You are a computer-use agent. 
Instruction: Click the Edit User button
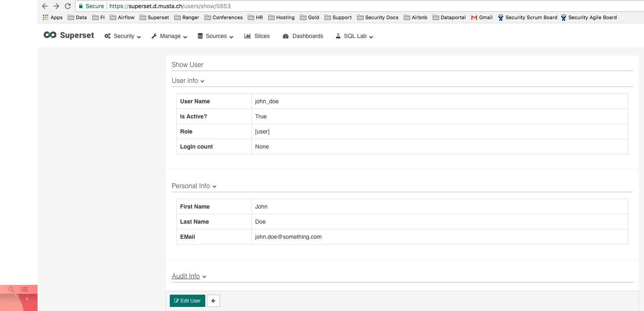(x=187, y=301)
